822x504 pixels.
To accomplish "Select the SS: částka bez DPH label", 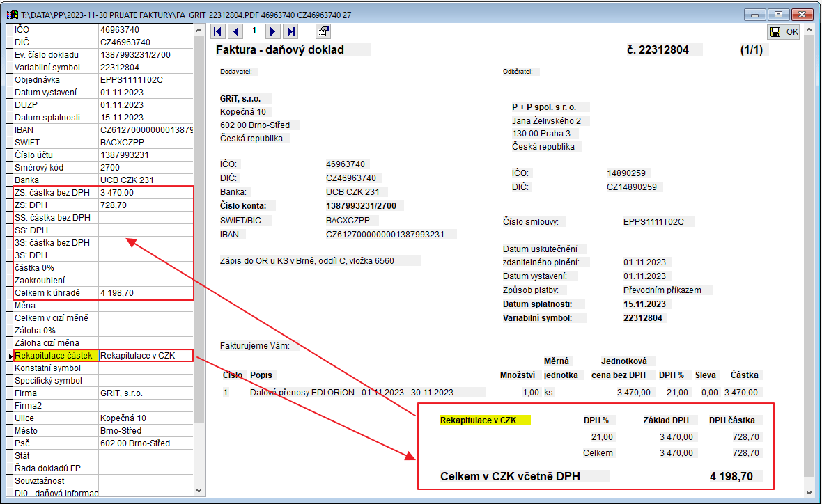I will [52, 218].
